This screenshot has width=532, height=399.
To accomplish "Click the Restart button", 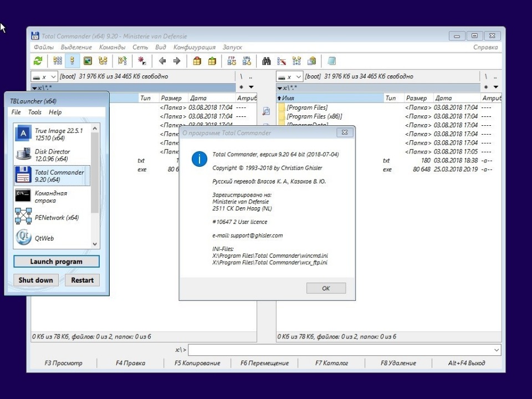I will (82, 280).
